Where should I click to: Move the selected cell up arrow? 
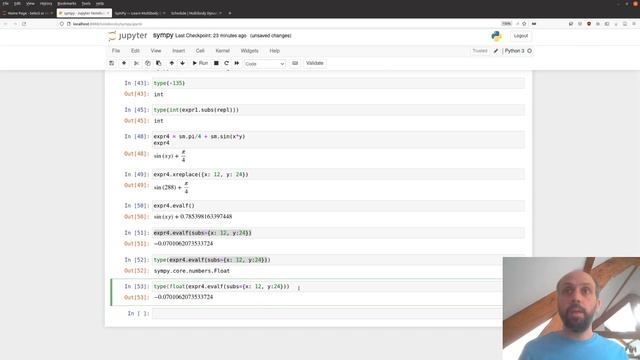click(x=171, y=63)
